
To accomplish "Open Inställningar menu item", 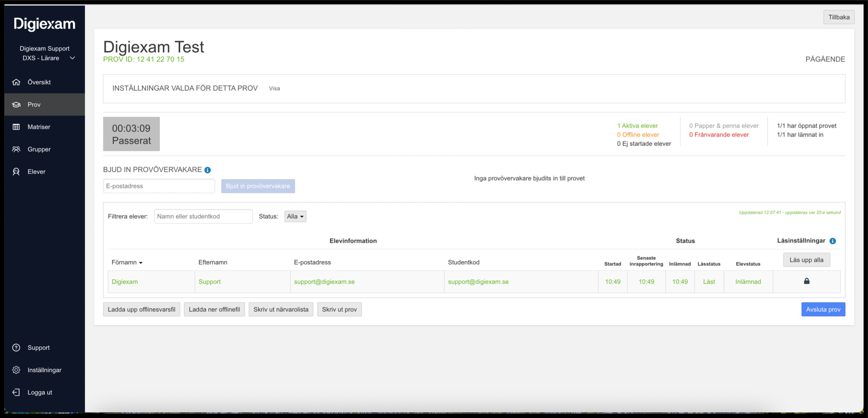I will click(44, 370).
